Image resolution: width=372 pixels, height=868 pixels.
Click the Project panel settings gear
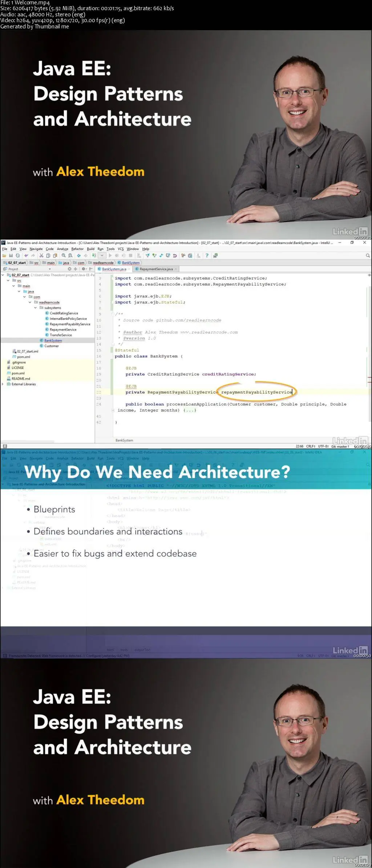coord(84,269)
